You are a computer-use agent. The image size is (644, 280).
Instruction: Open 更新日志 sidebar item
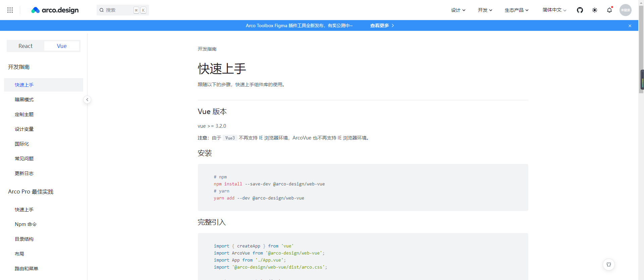coord(44,173)
